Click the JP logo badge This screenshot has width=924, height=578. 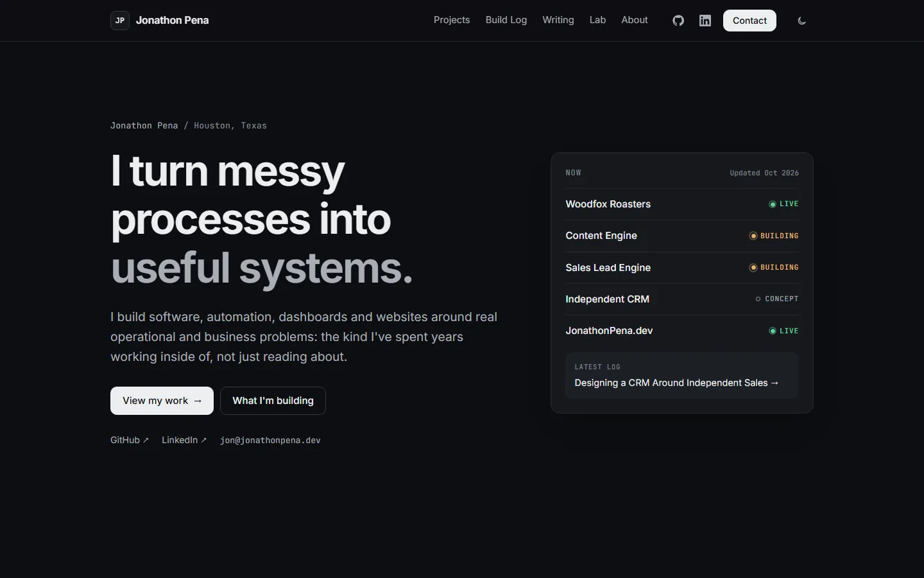point(120,21)
